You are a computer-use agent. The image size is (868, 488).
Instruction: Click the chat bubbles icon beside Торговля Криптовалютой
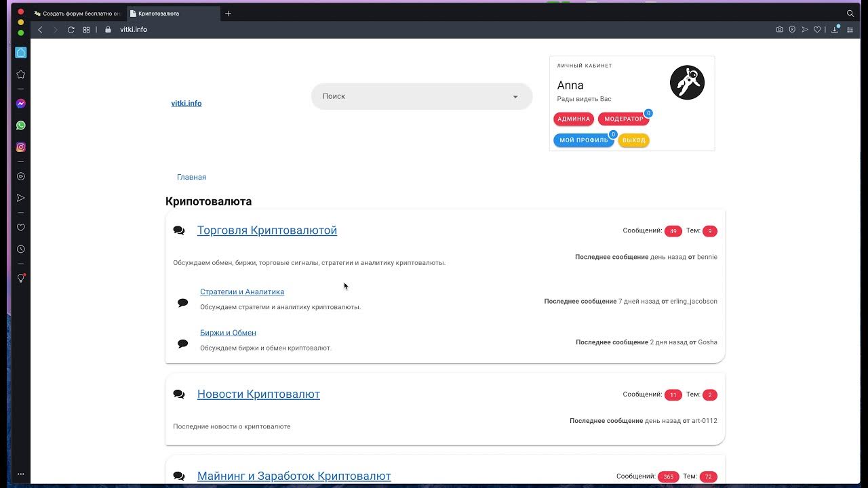[x=179, y=230]
